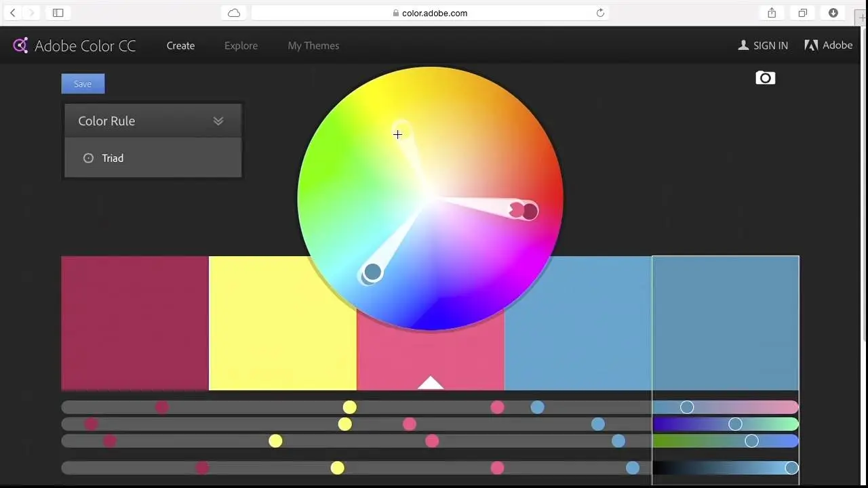
Task: Click the blue dot on bottom brightness row
Action: click(x=633, y=468)
